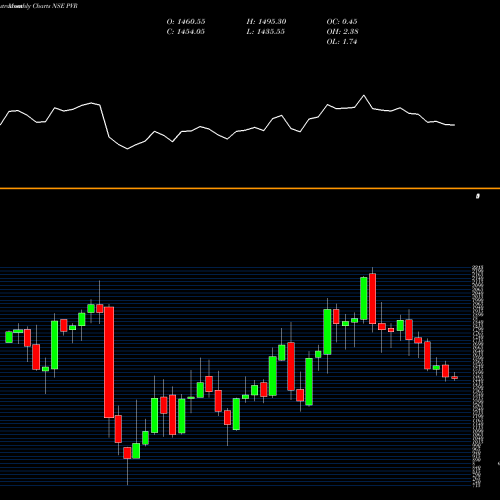This screenshot has width=500, height=500.
Task: Click the OL: 1.74 value
Action: pyautogui.click(x=342, y=42)
